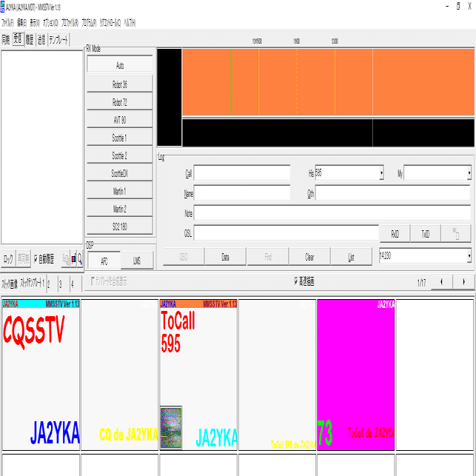
Task: Select the CQSSTV template thumbnail
Action: pos(41,375)
